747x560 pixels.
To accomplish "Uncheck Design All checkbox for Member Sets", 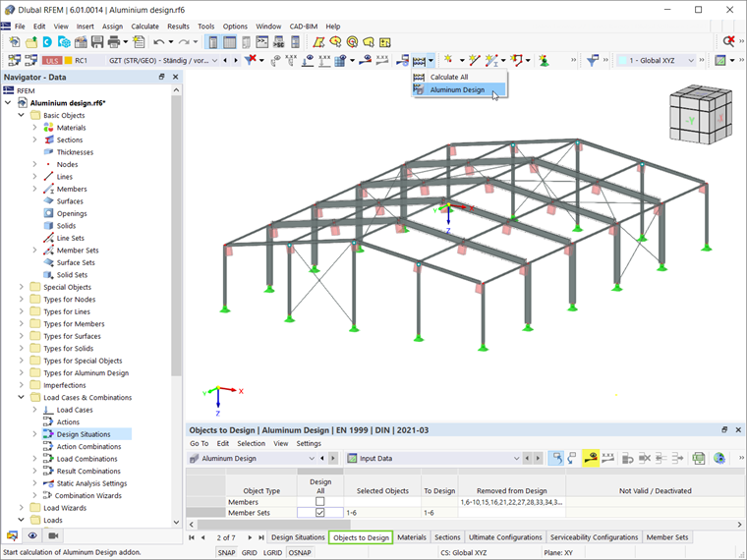I will coord(320,513).
